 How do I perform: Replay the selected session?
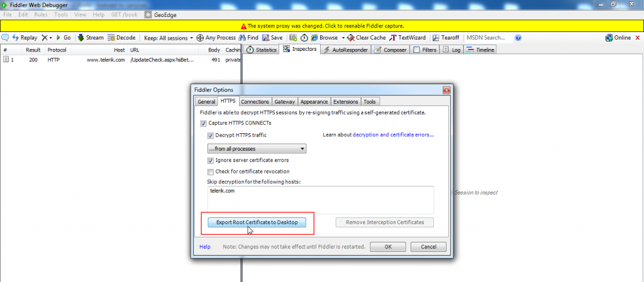[x=25, y=38]
